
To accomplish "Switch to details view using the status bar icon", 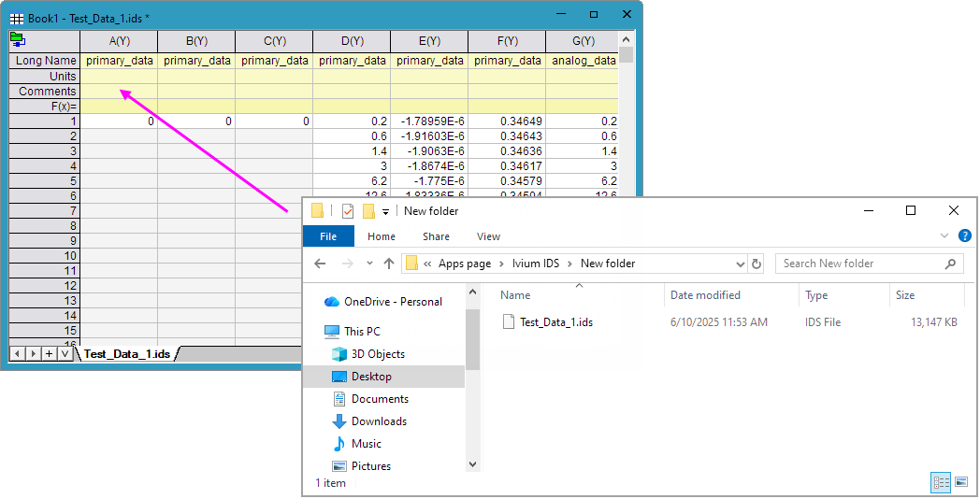I will [x=941, y=482].
